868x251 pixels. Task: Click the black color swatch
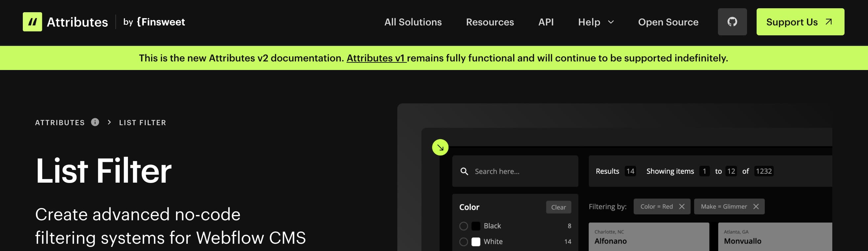[475, 226]
